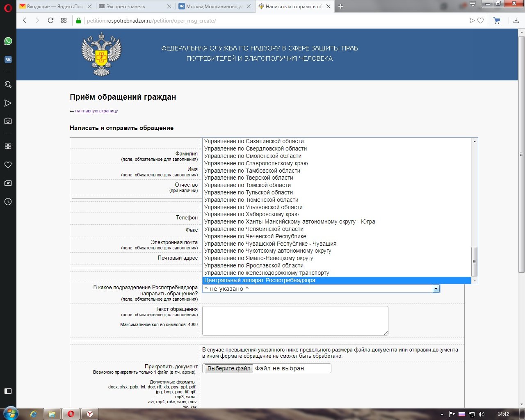
Task: Switch to Входящие Яндекс.Почта tab
Action: 55,7
